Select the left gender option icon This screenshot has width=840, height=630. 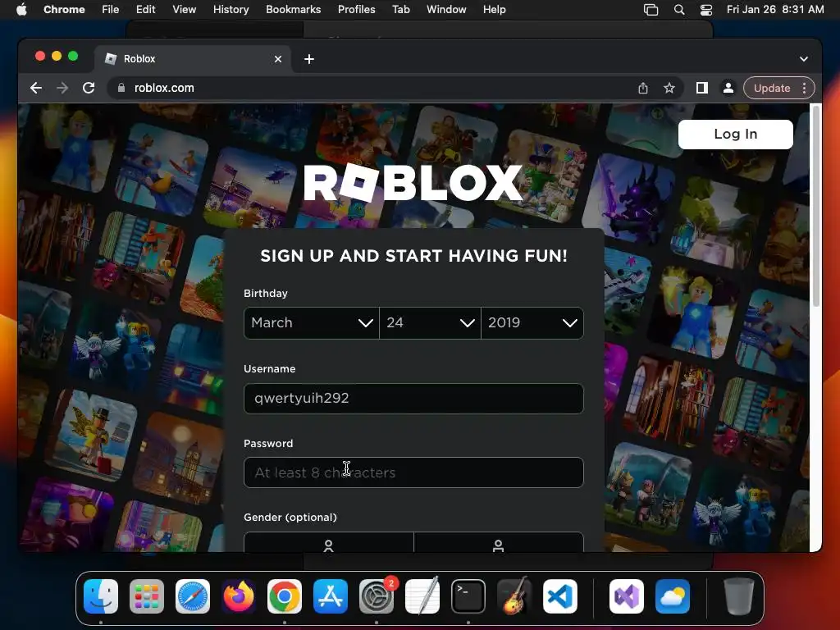click(328, 546)
